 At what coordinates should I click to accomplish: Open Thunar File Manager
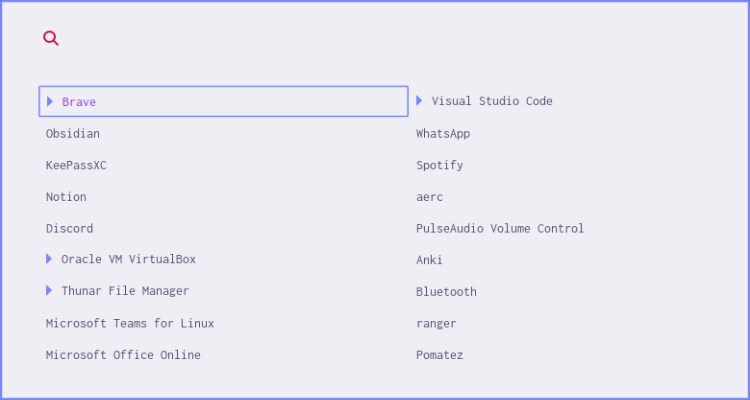(125, 291)
